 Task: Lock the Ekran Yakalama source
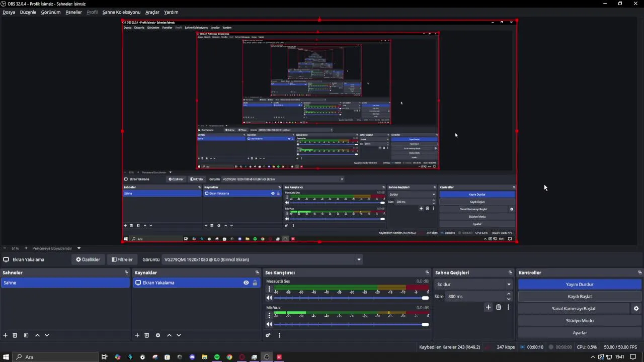255,283
